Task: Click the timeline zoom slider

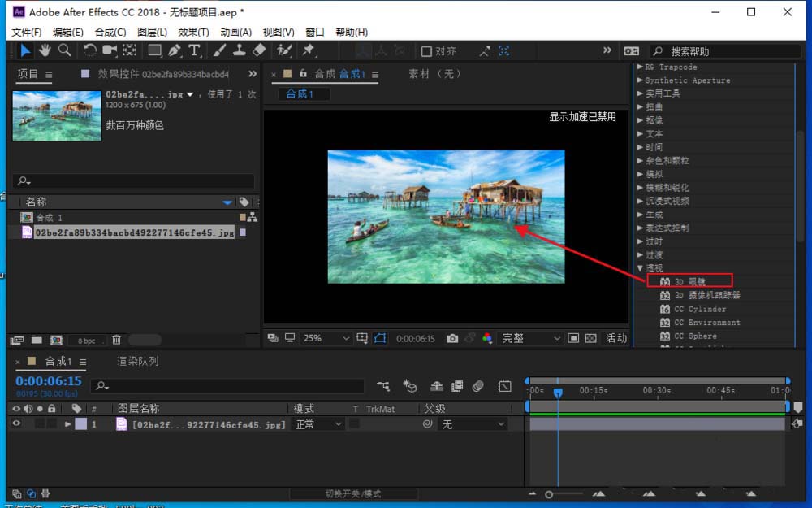Action: coord(549,494)
